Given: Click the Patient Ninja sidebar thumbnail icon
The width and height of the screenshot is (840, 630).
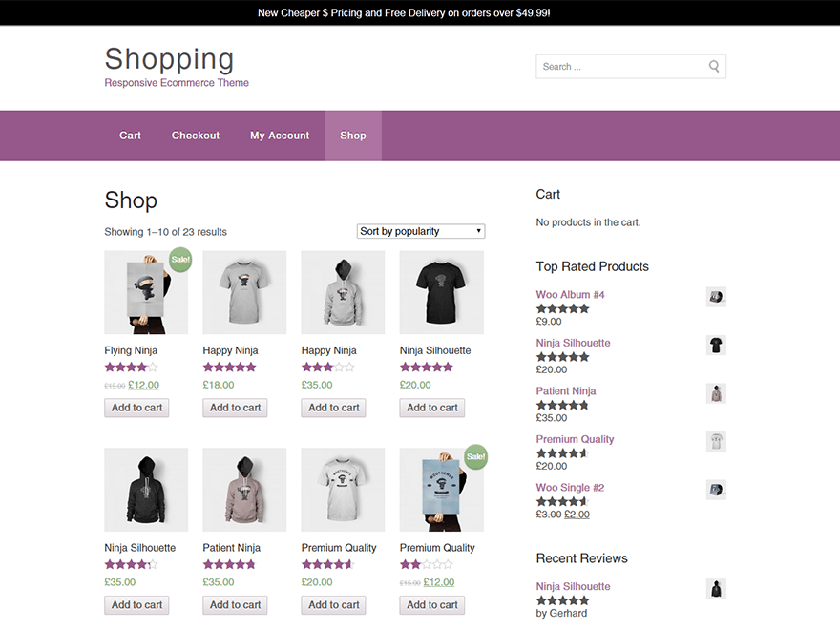Looking at the screenshot, I should coord(716,393).
